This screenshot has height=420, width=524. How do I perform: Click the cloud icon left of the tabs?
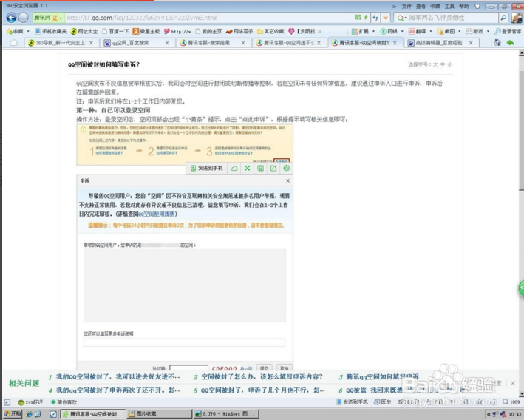tap(13, 43)
